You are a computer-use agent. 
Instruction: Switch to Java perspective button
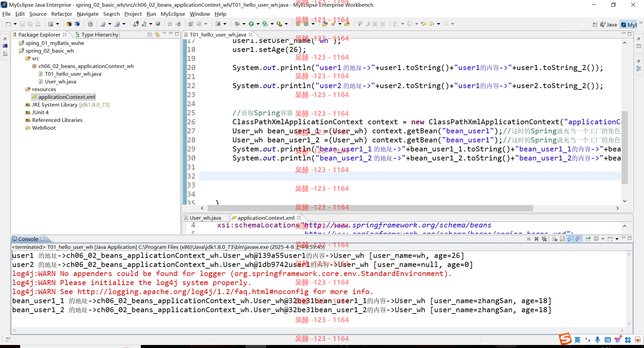pyautogui.click(x=608, y=24)
